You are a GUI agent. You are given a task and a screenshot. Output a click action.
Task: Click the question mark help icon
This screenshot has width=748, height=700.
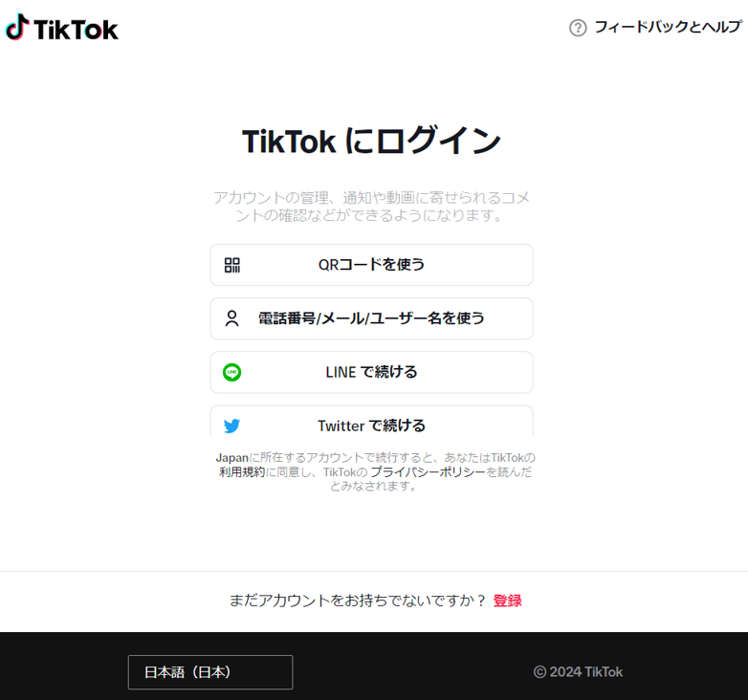578,28
